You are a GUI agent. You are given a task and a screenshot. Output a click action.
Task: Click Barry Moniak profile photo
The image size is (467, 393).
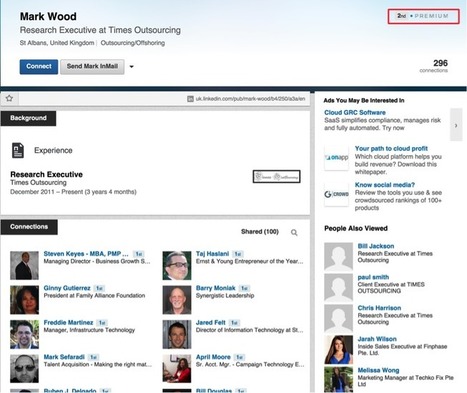pos(177,300)
